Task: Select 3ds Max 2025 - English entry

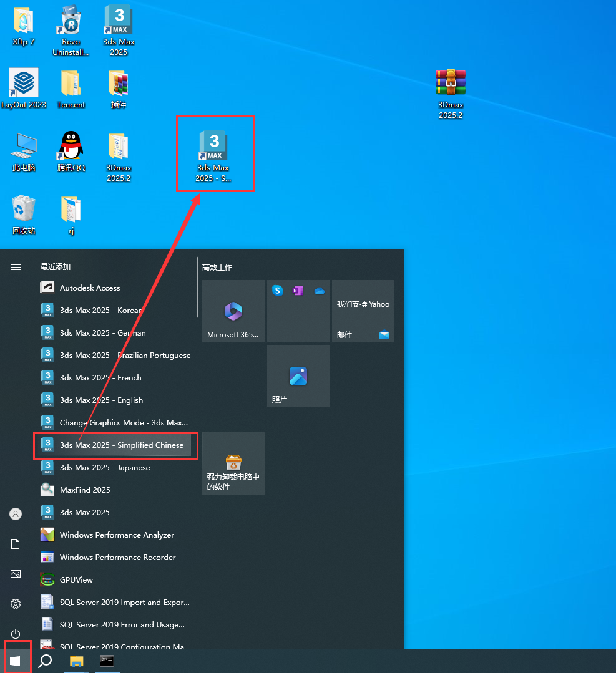Action: [x=101, y=400]
